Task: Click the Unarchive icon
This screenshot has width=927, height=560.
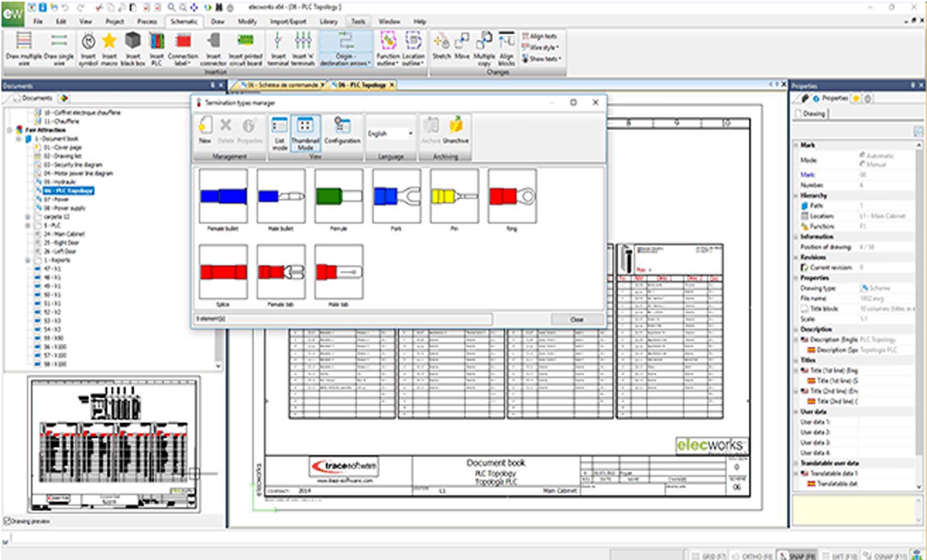Action: point(456,130)
